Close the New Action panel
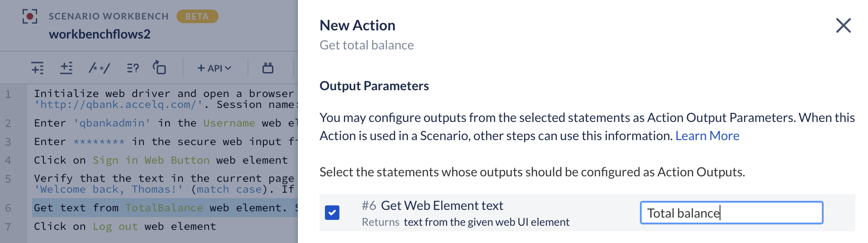Viewport: 868px width, 243px height. [x=843, y=25]
